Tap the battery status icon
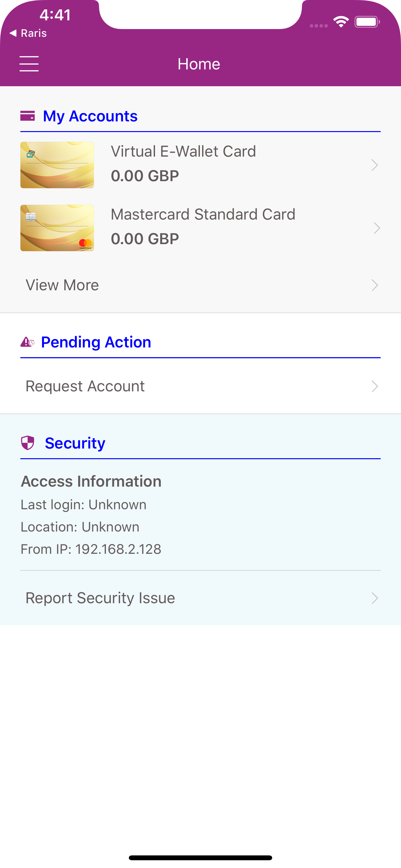 (x=367, y=22)
